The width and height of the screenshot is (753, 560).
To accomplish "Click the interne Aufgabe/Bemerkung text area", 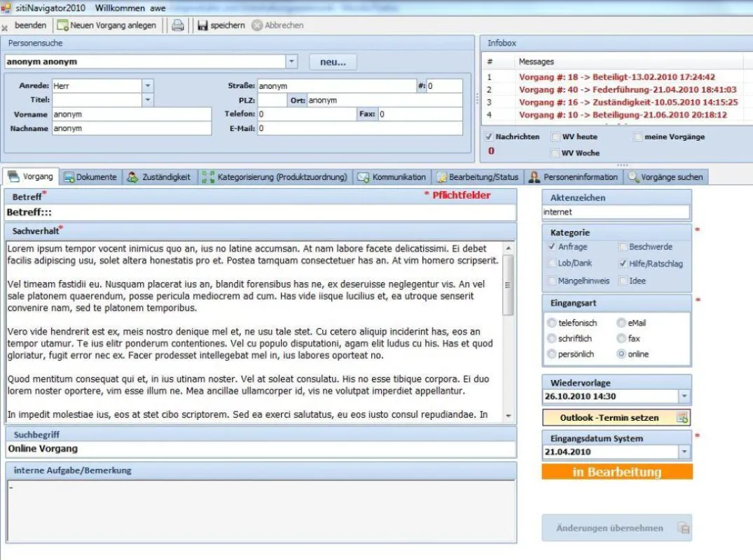I will click(261, 511).
